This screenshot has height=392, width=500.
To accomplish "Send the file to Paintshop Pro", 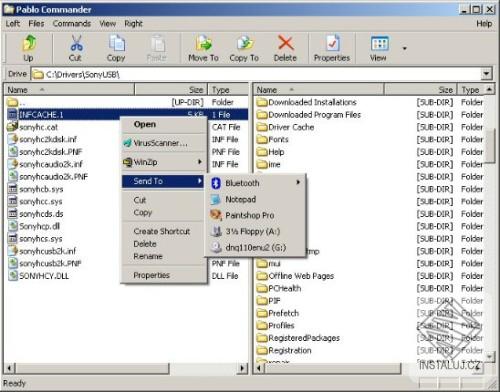I will point(255,215).
